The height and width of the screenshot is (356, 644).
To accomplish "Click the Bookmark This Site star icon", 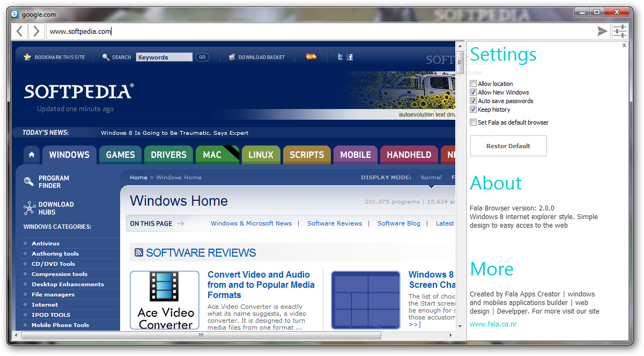I will (27, 57).
